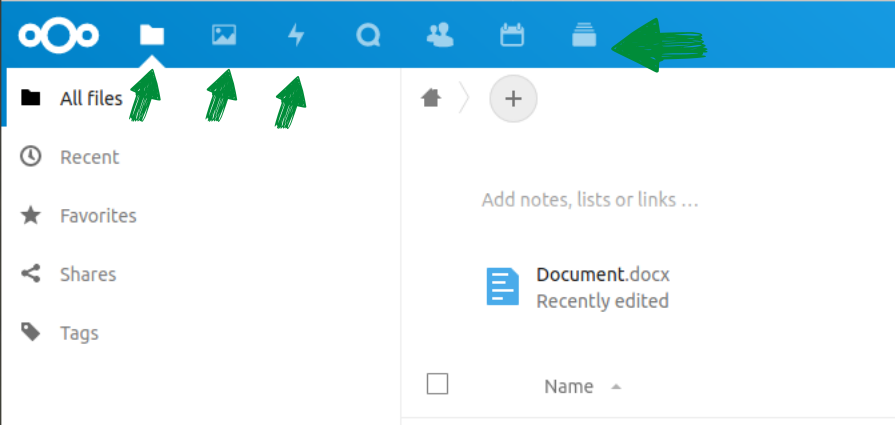Open the Deck app icon
The width and height of the screenshot is (895, 425).
point(584,35)
